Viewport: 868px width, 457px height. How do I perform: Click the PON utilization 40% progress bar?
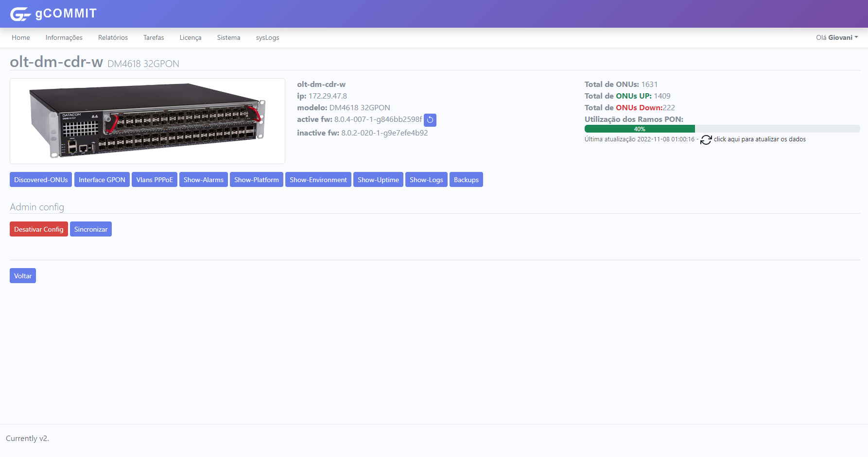pyautogui.click(x=640, y=129)
